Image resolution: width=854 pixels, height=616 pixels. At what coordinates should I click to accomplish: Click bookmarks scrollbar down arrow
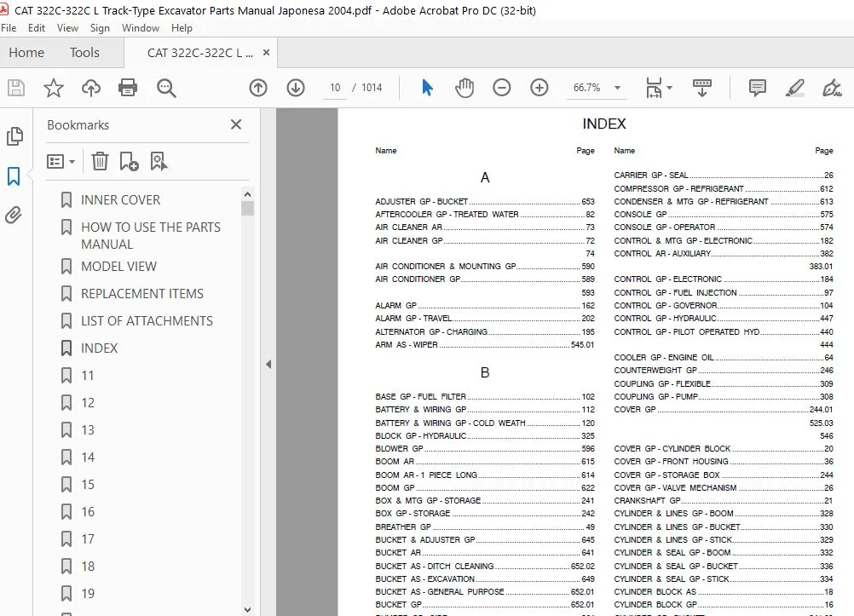point(247,610)
